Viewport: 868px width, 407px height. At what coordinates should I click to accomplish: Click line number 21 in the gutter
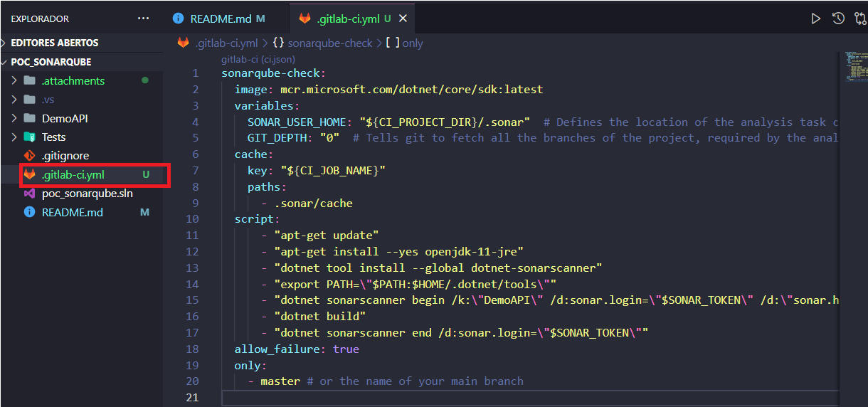192,397
